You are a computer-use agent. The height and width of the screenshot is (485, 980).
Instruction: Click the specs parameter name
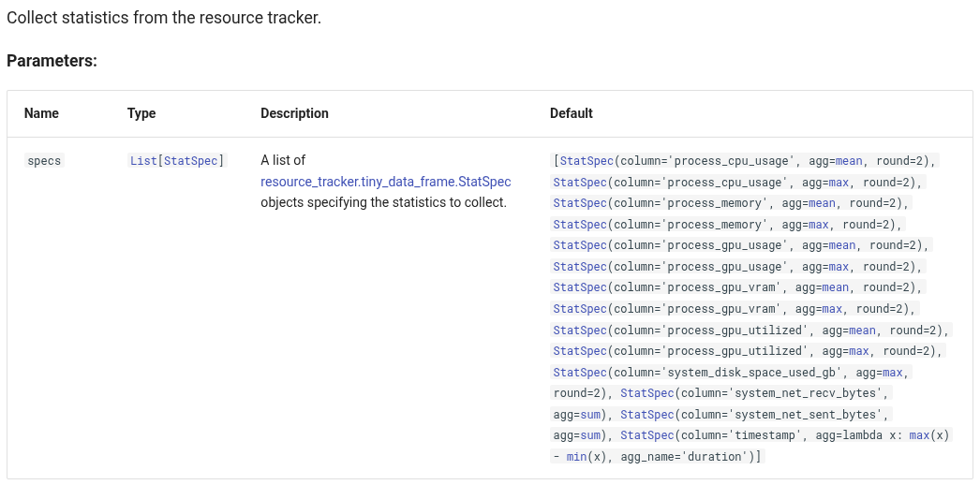click(44, 161)
